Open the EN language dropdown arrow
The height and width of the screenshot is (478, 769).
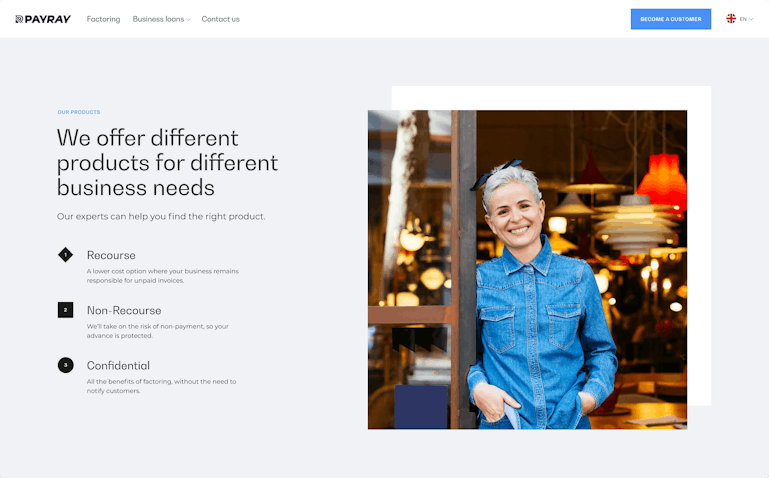coord(751,19)
